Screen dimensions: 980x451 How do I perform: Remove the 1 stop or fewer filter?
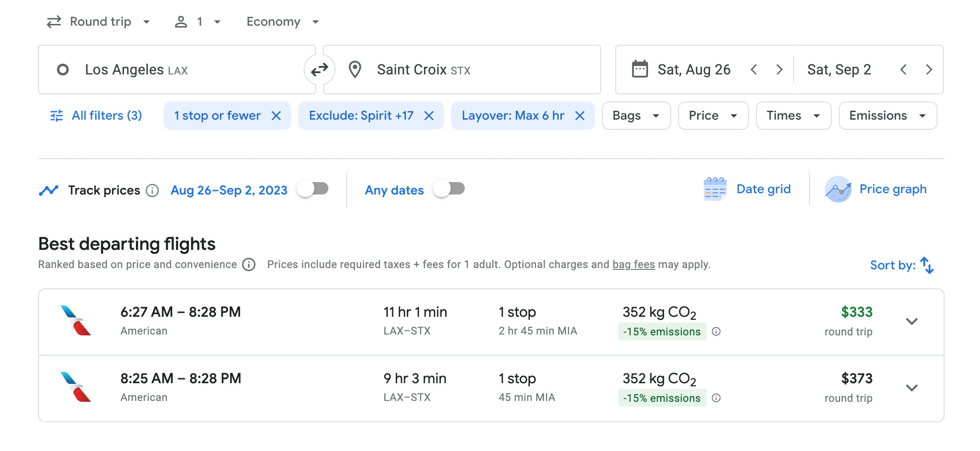[x=276, y=116]
